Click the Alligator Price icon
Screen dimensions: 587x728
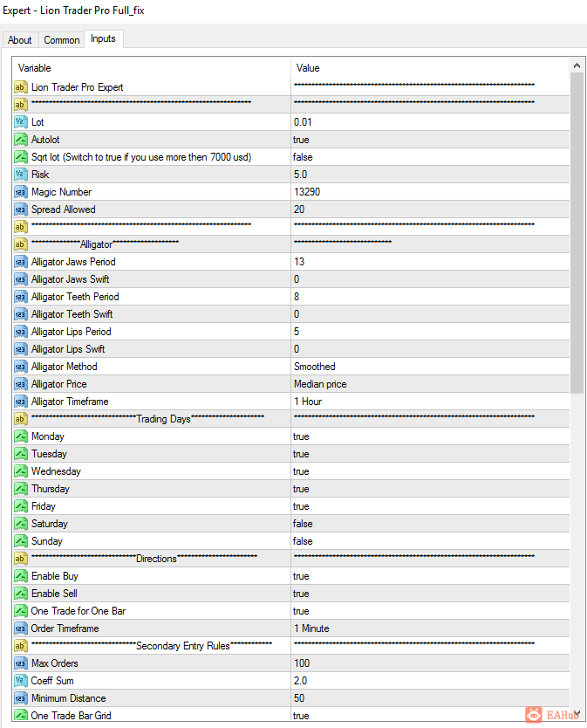(x=20, y=384)
